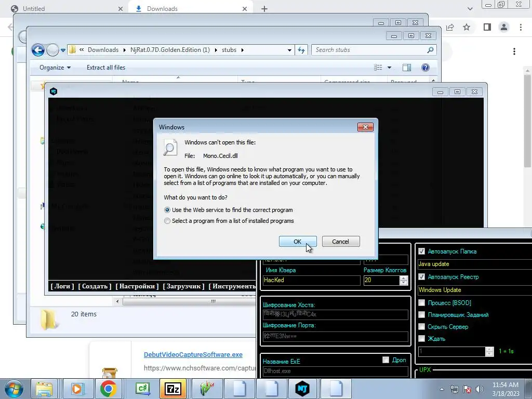Expand the breadcrumb arrow after stubs
This screenshot has width=532, height=399.
click(x=242, y=50)
